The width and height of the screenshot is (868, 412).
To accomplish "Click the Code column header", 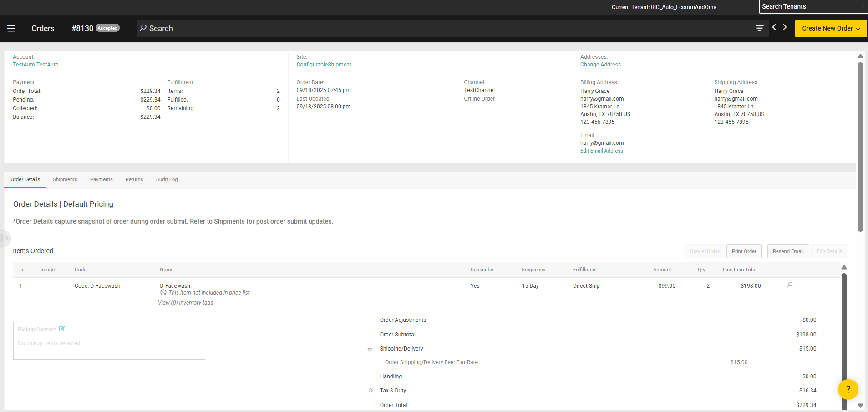I will pyautogui.click(x=81, y=270).
